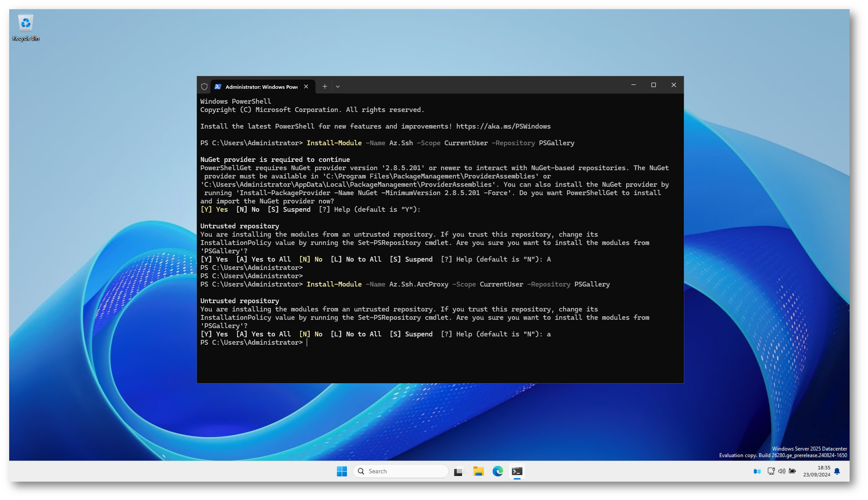Click the Terminal icon in taskbar
The height and width of the screenshot is (500, 868).
[517, 471]
